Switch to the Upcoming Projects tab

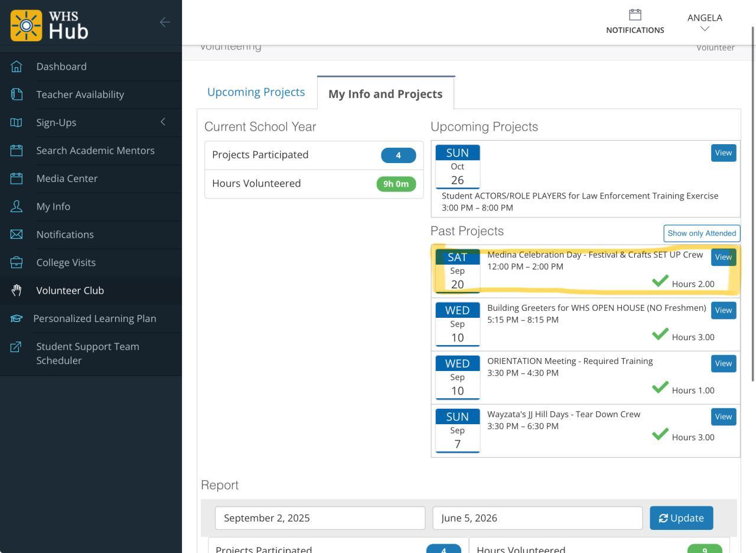click(256, 92)
